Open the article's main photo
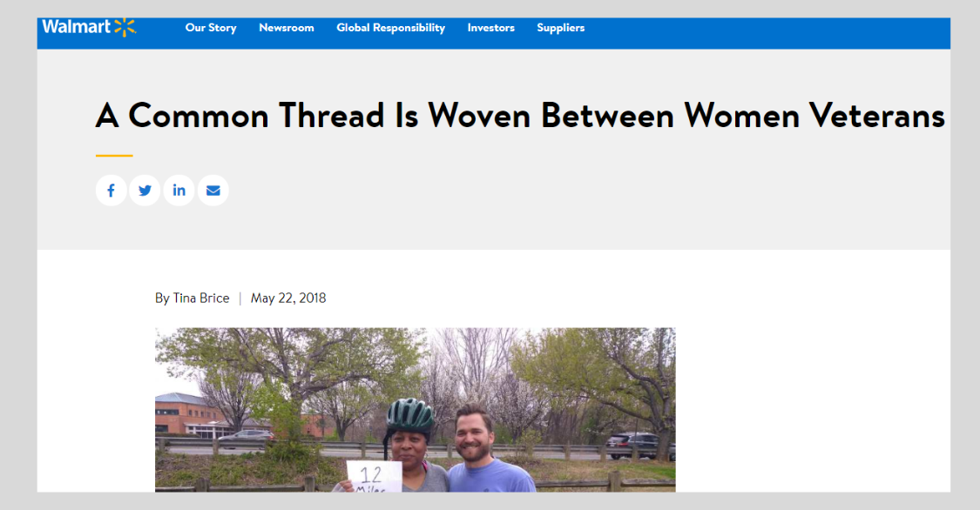Image resolution: width=980 pixels, height=510 pixels. coord(415,410)
